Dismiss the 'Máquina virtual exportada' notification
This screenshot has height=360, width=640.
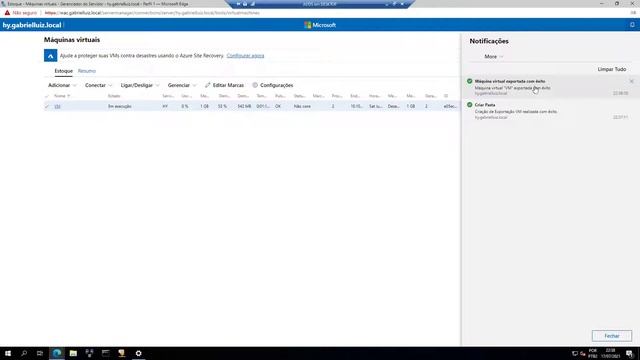tap(631, 81)
